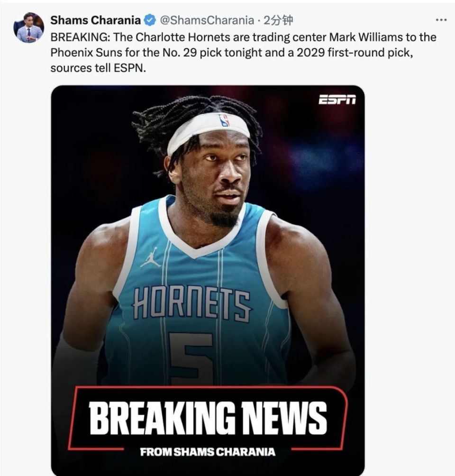The height and width of the screenshot is (476, 455).
Task: Click the words Mark Williams in the tweet
Action: (x=364, y=37)
